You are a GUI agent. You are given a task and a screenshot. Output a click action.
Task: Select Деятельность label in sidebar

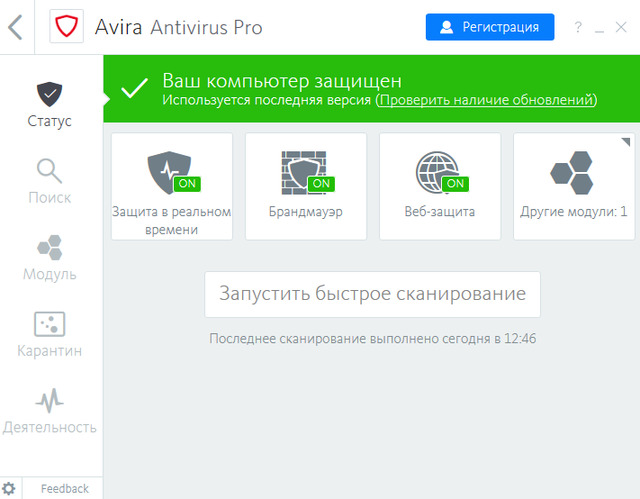49,427
